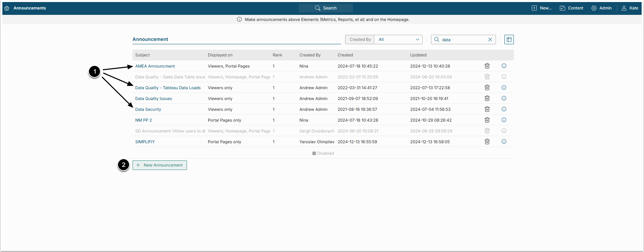Click the home icon in top bar
Viewport: 644px width, 252px height.
pos(7,8)
